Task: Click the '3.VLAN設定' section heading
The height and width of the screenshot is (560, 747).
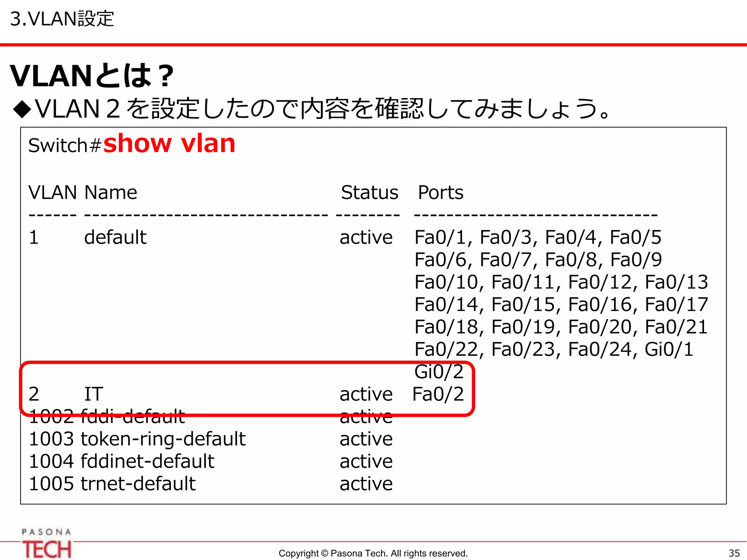Action: coord(62,19)
